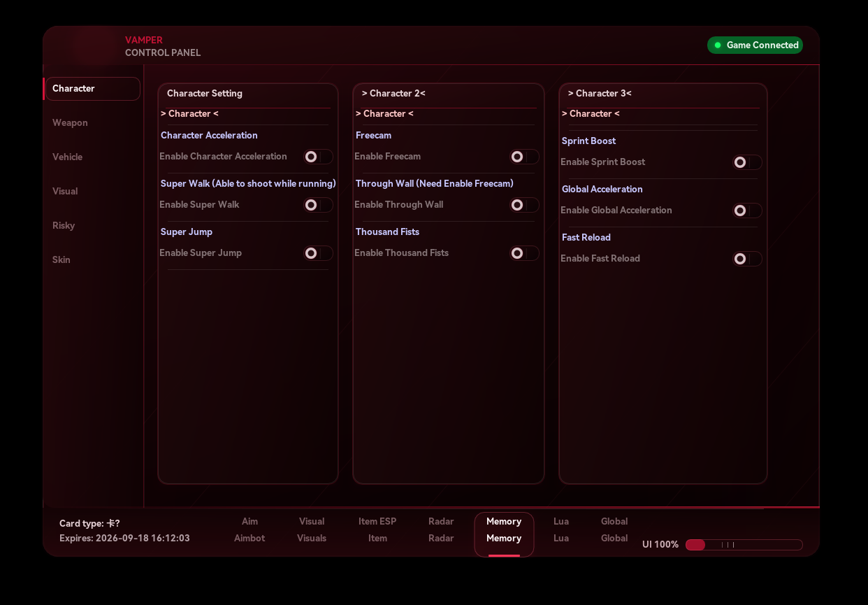The height and width of the screenshot is (605, 868).
Task: Click the VAMPER title text
Action: point(144,41)
